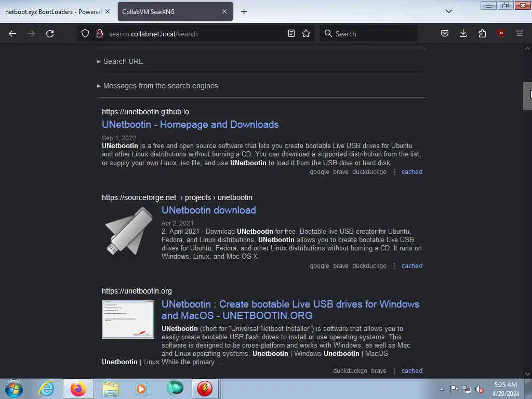Open the UNetbootin download SourceForge link

(x=209, y=210)
